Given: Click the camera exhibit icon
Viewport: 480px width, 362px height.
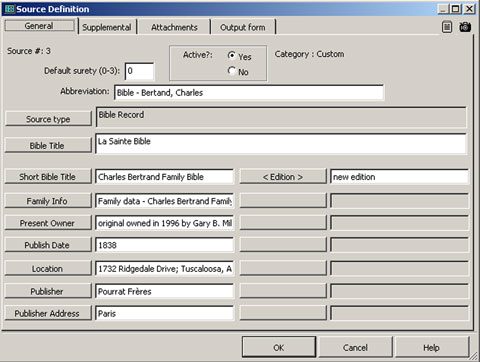Looking at the screenshot, I should [465, 27].
